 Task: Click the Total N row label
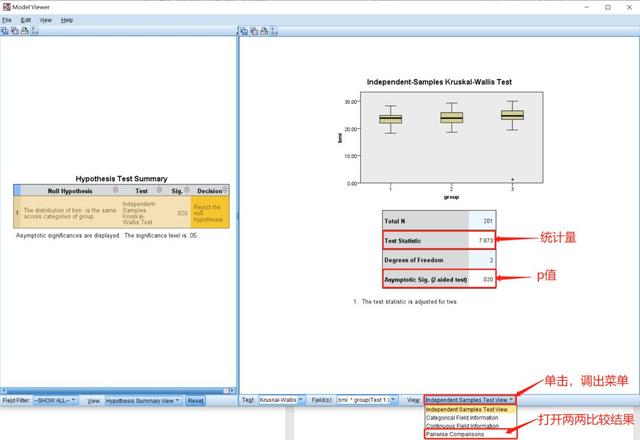point(395,221)
